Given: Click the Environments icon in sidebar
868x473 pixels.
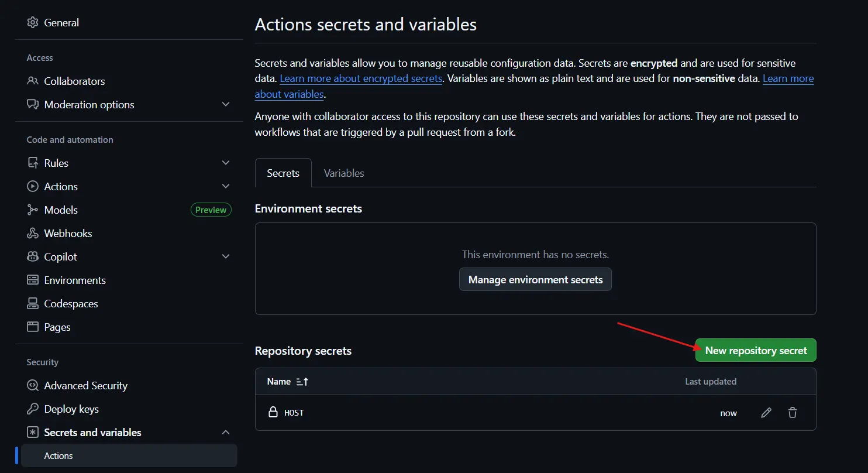Looking at the screenshot, I should (33, 280).
